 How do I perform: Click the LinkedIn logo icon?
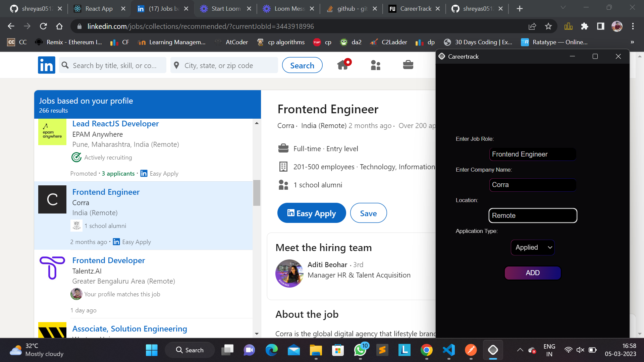click(46, 65)
